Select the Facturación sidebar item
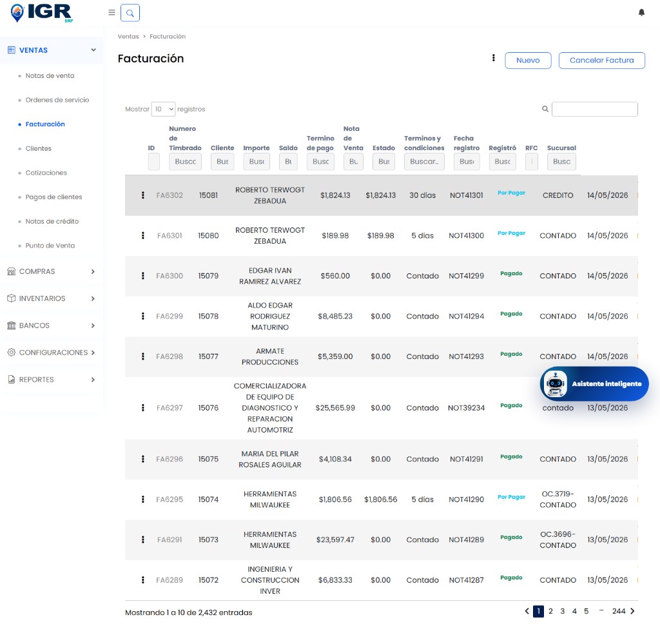 45,124
